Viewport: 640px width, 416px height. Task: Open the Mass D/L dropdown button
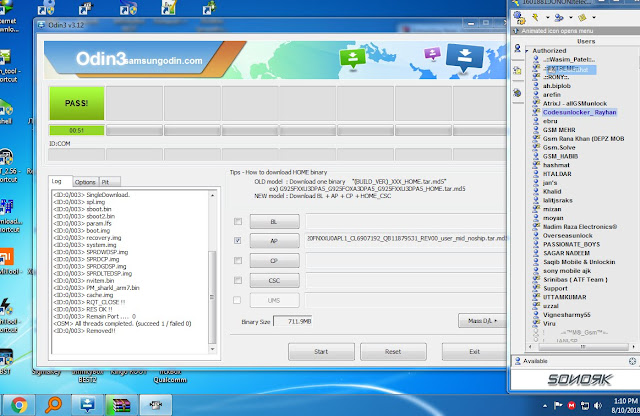482,321
